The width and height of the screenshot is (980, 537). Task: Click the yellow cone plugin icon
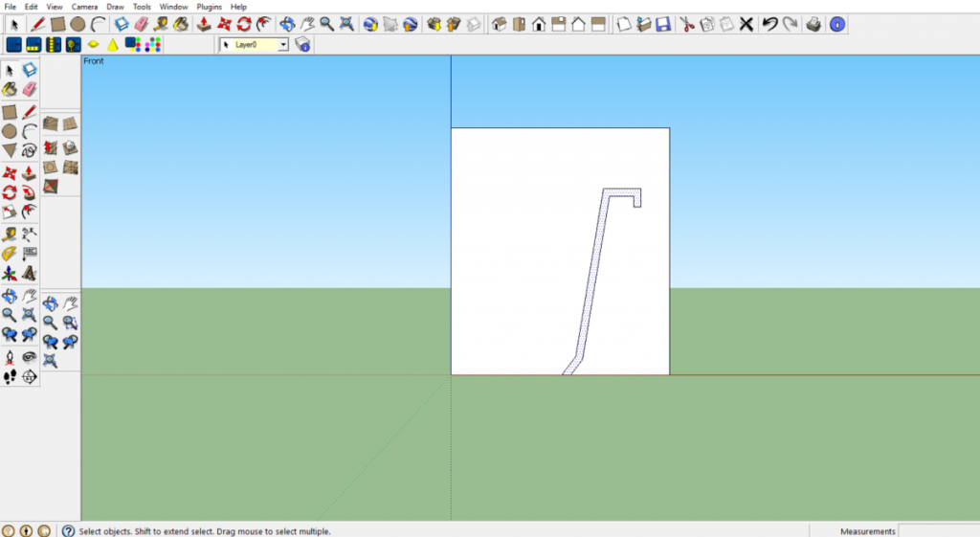point(113,44)
